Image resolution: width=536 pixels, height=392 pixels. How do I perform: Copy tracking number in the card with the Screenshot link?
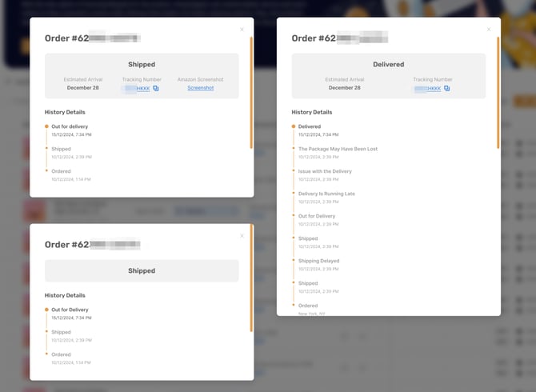click(155, 88)
